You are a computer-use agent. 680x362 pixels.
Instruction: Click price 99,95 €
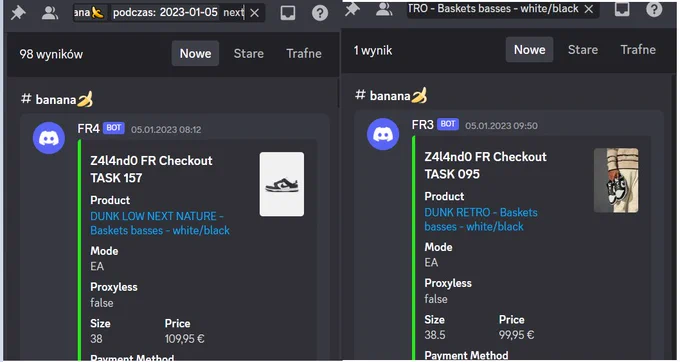[x=516, y=335]
